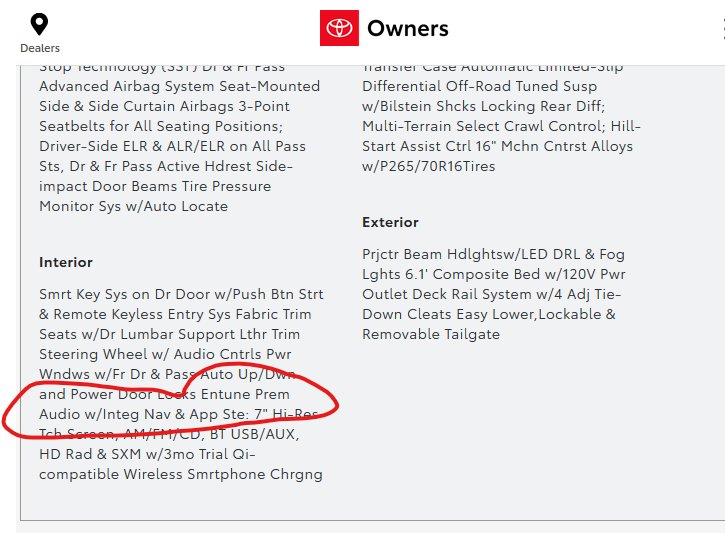Click the Prjctr Beam Hdlghts line
This screenshot has height=533, width=725.
(x=493, y=254)
